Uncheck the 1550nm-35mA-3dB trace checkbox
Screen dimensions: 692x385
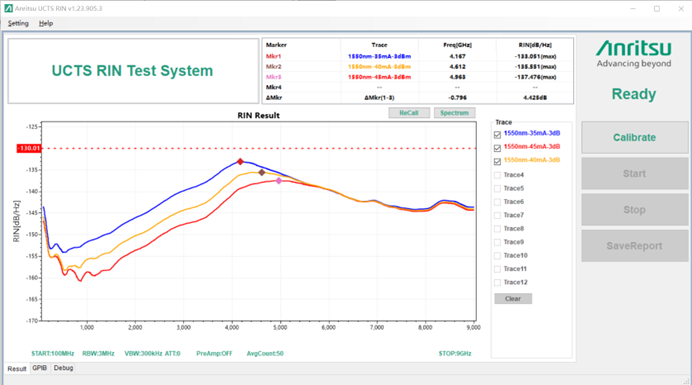tap(497, 134)
